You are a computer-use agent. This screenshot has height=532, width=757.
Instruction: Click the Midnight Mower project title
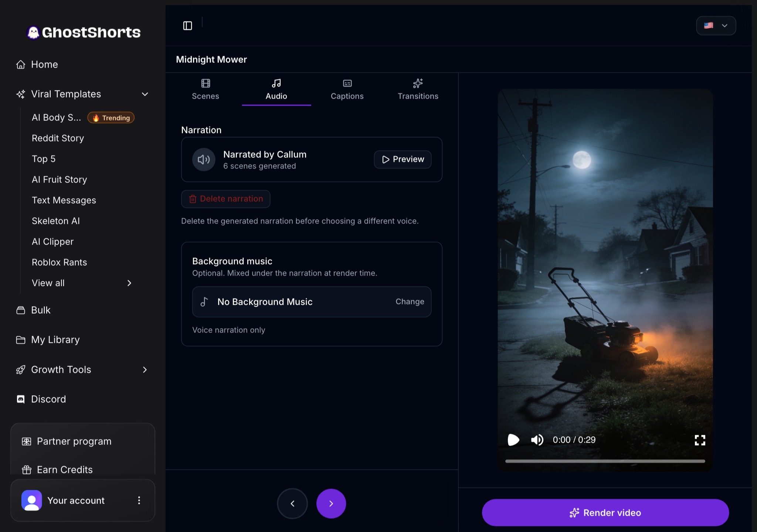click(211, 59)
